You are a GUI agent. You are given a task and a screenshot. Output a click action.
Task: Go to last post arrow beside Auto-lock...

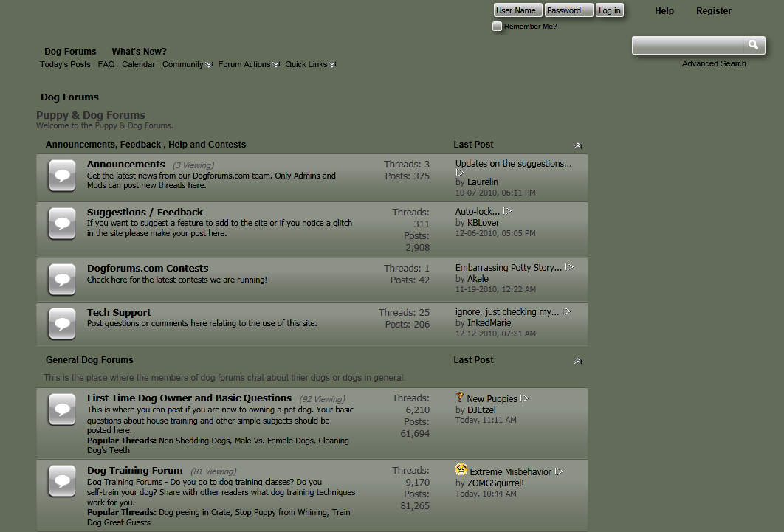point(507,211)
